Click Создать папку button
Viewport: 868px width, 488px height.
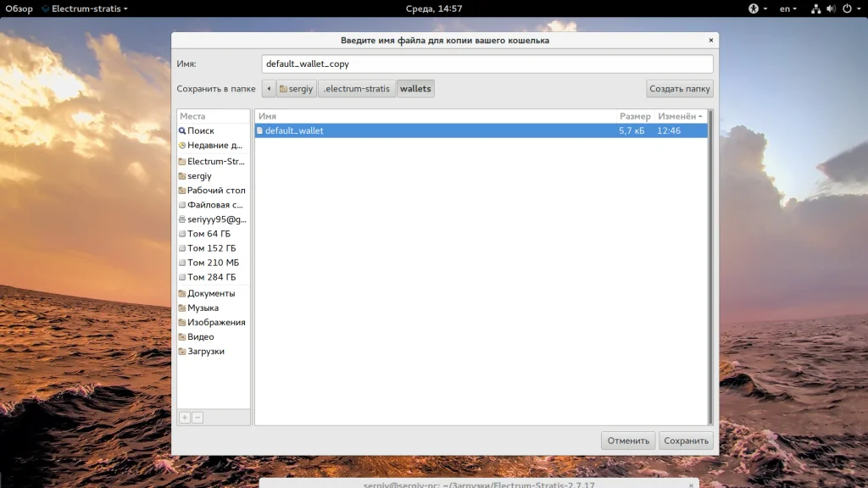(679, 88)
